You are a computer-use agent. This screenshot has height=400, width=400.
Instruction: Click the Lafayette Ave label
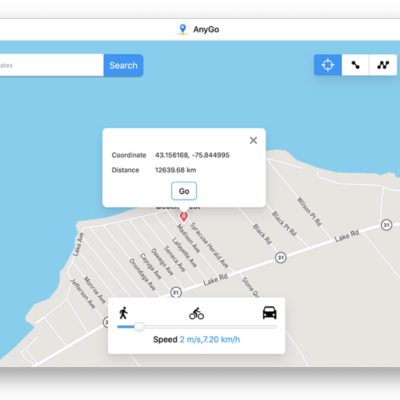184,252
